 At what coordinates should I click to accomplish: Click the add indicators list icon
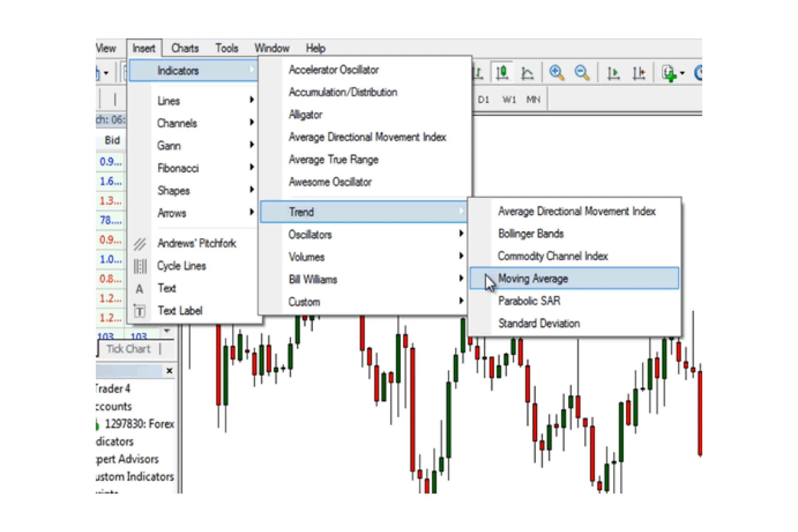point(669,73)
